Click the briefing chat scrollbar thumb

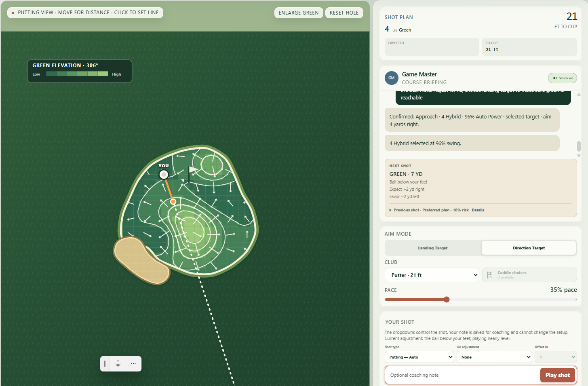(x=579, y=146)
